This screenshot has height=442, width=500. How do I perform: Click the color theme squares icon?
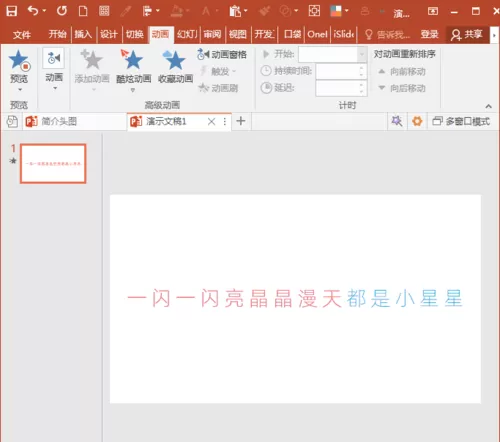pyautogui.click(x=336, y=11)
